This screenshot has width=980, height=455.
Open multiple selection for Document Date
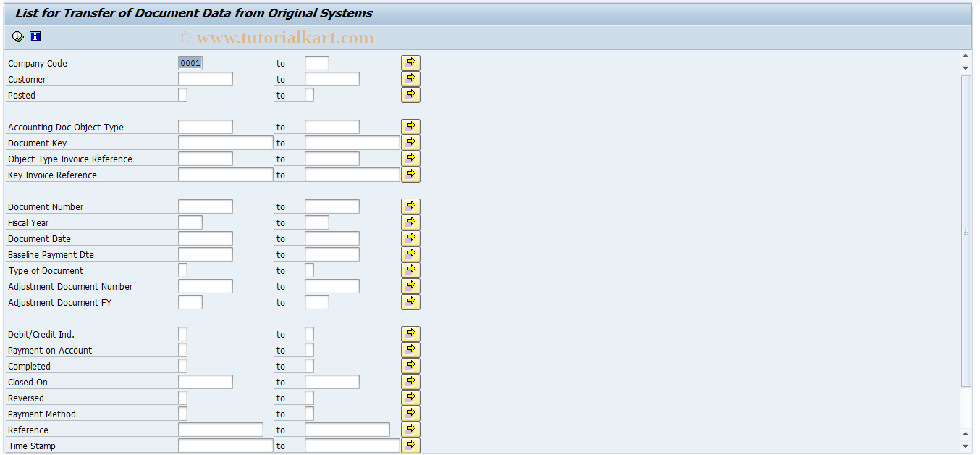pos(410,238)
